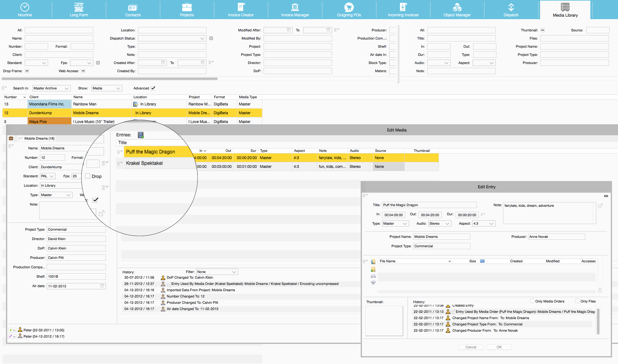Click the add new entry icon in Edit Media
618x364 pixels.
pos(141,135)
